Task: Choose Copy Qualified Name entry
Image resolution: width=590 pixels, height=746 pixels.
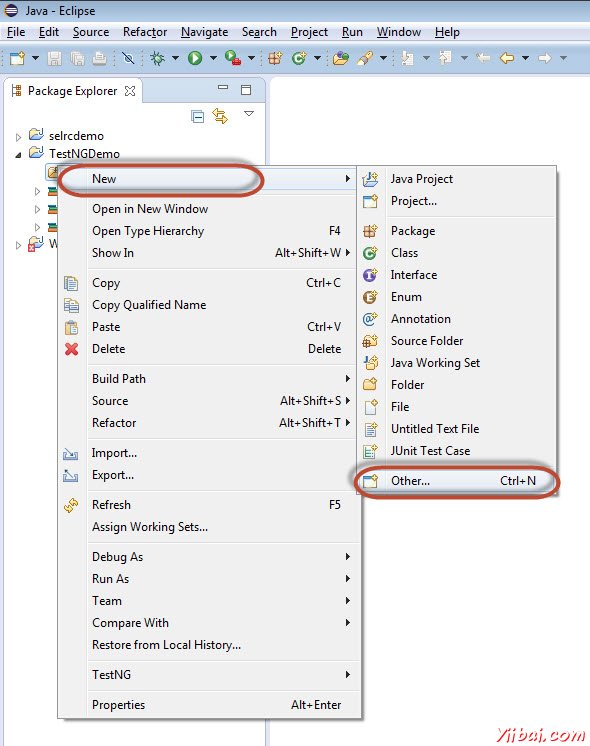Action: click(x=209, y=305)
